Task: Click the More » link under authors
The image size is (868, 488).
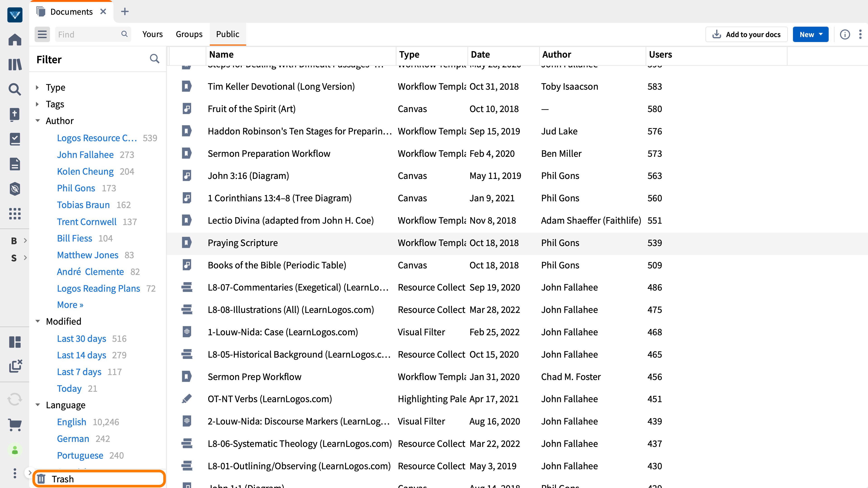Action: click(x=70, y=305)
